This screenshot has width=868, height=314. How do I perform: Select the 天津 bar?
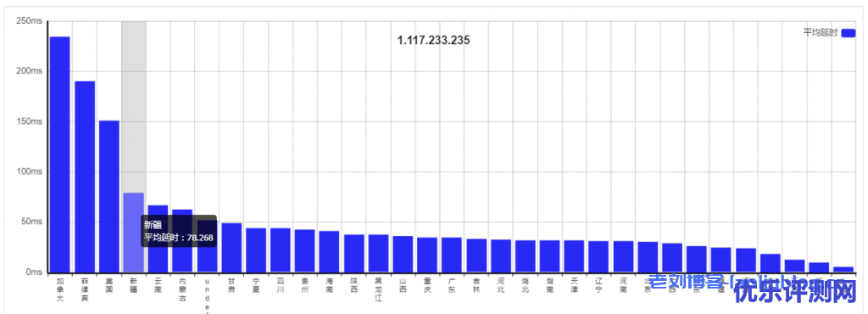574,256
